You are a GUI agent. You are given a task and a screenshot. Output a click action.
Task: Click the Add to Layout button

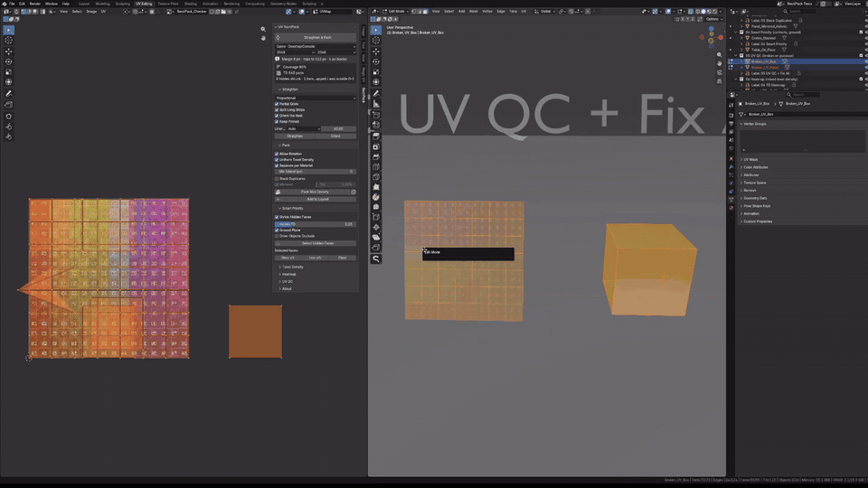[x=316, y=199]
